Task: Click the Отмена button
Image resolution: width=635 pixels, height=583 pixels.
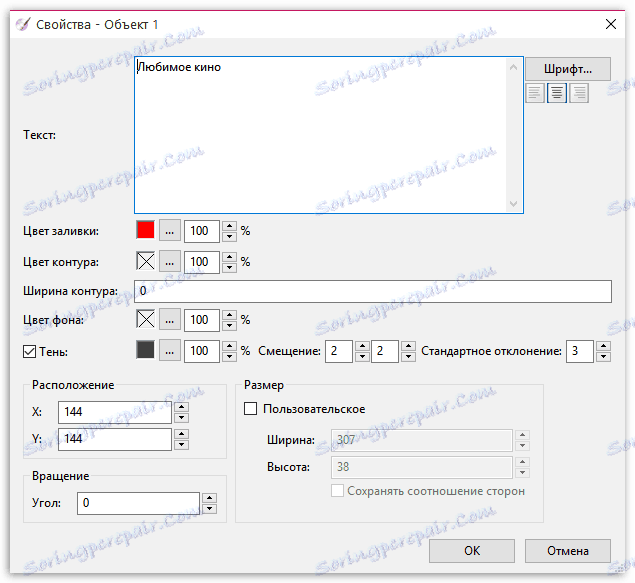Action: pos(568,551)
